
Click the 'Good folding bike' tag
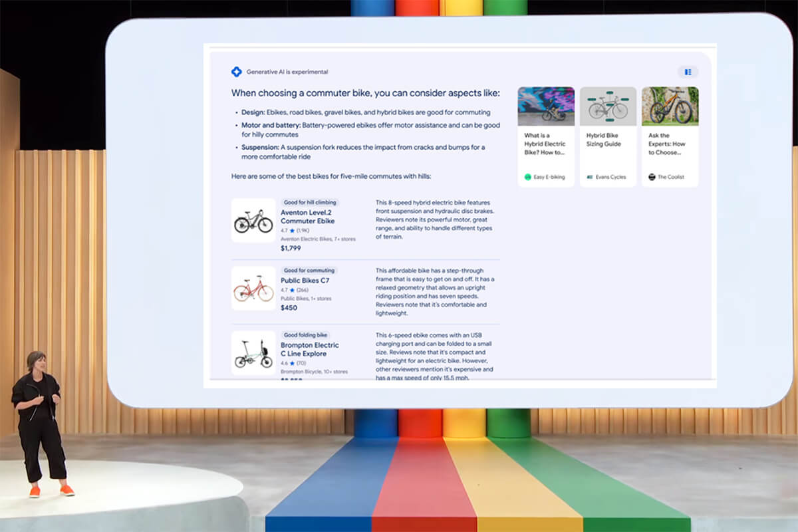306,335
